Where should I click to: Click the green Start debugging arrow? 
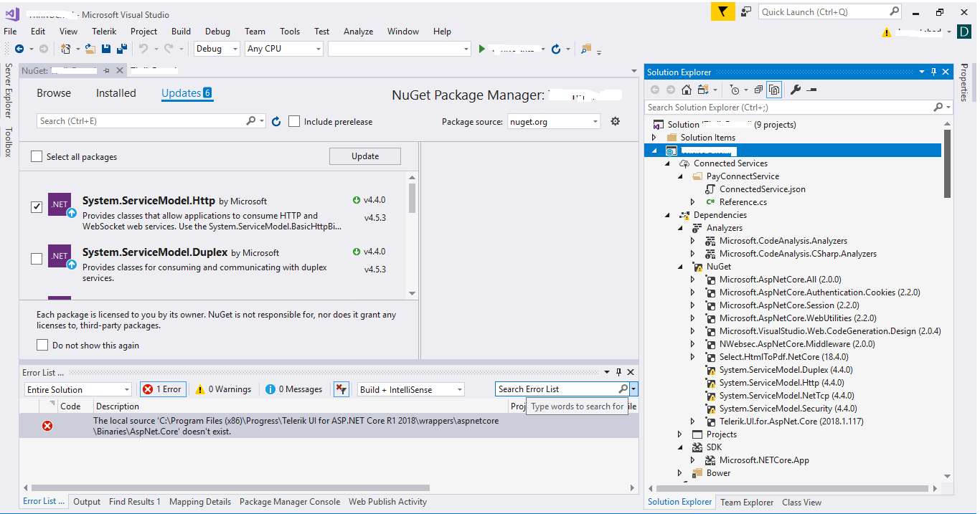pyautogui.click(x=482, y=49)
